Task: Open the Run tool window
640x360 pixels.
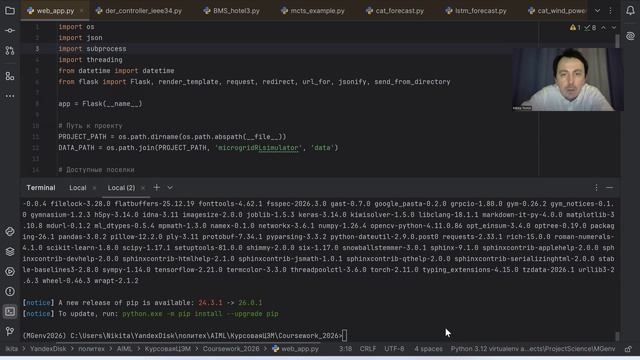Action: pyautogui.click(x=10, y=271)
